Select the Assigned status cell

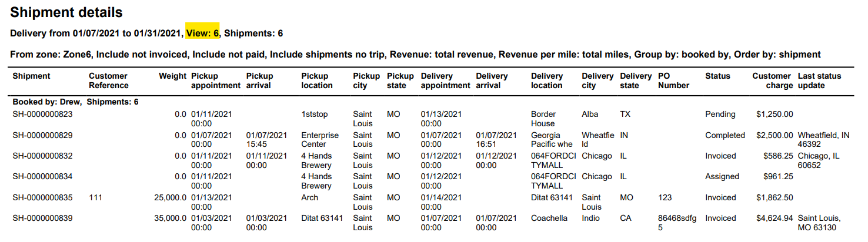click(x=722, y=176)
